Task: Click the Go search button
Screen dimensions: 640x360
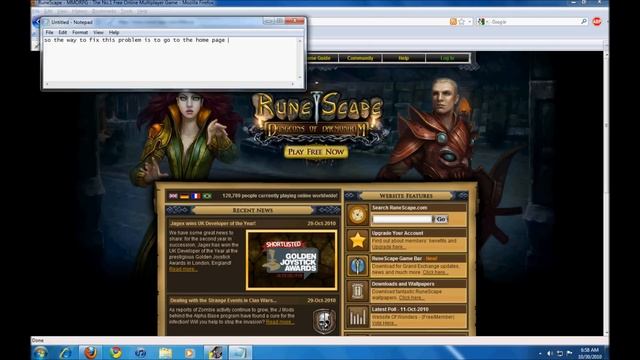Action: [441, 219]
